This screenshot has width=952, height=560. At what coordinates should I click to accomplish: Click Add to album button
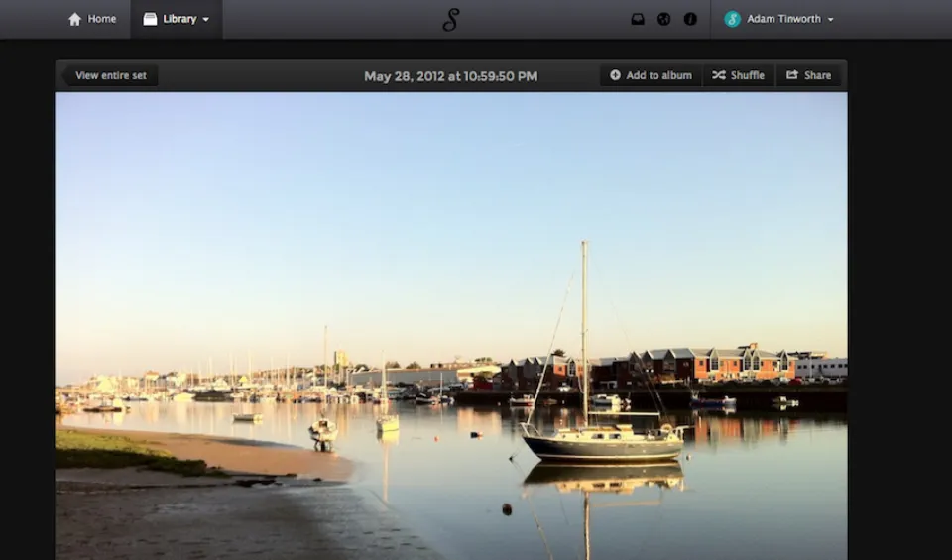pos(651,76)
